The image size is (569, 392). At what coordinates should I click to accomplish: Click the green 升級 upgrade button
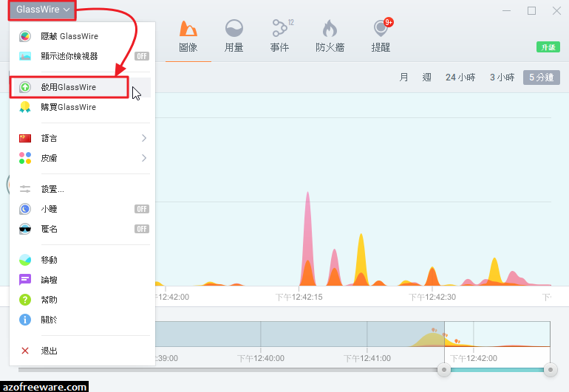(x=548, y=47)
